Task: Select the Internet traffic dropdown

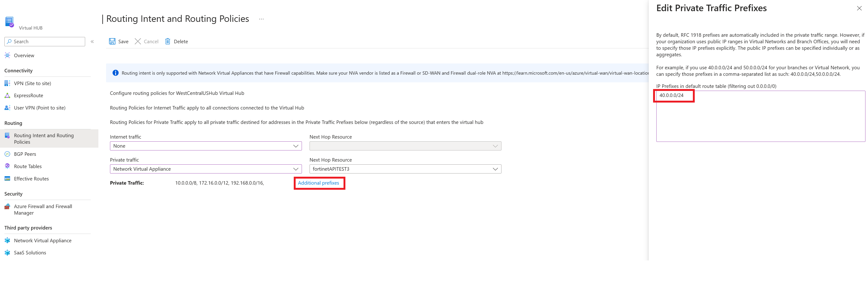Action: pos(204,146)
